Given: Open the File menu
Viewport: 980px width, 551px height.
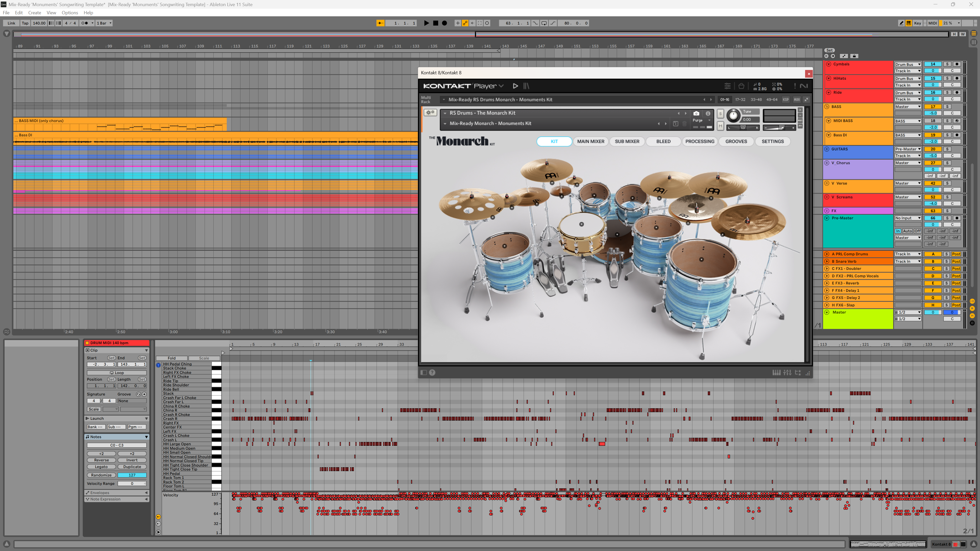Looking at the screenshot, I should 6,13.
